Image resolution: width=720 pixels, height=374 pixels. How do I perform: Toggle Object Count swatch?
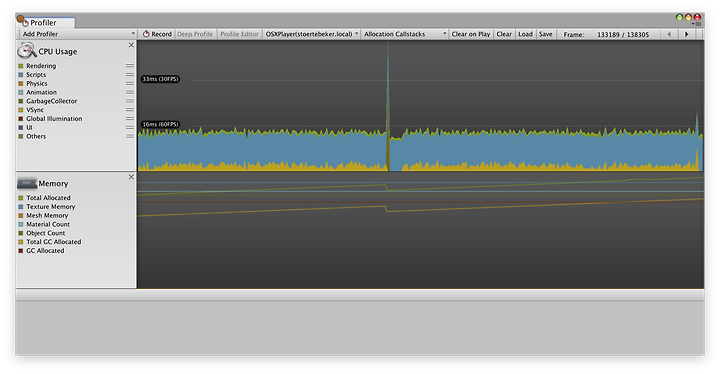click(21, 233)
